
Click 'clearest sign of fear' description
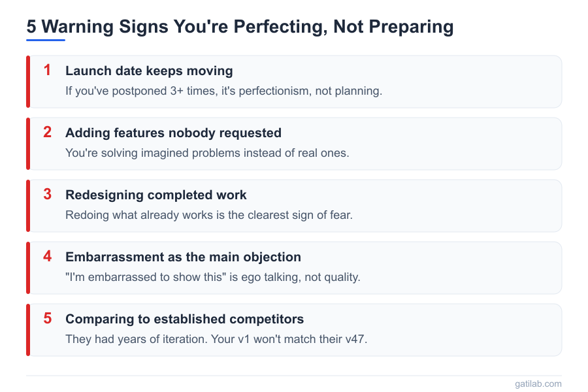point(208,215)
